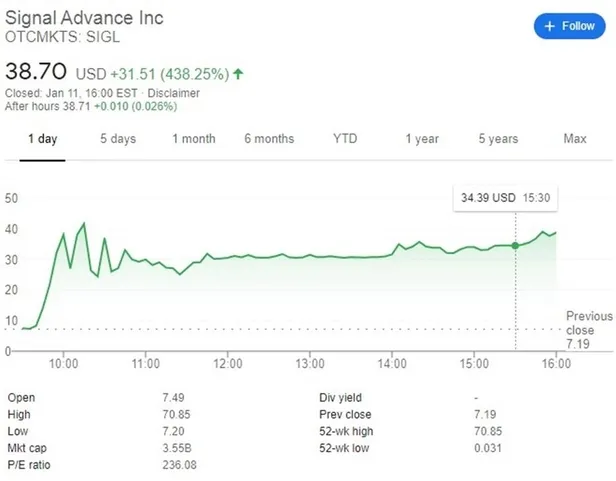Switch to the 5 days tab

[117, 139]
